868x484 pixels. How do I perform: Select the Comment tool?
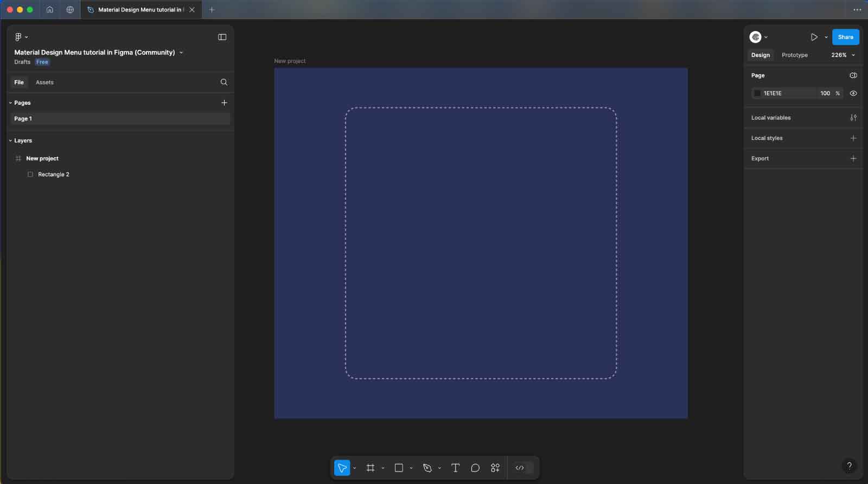[475, 468]
